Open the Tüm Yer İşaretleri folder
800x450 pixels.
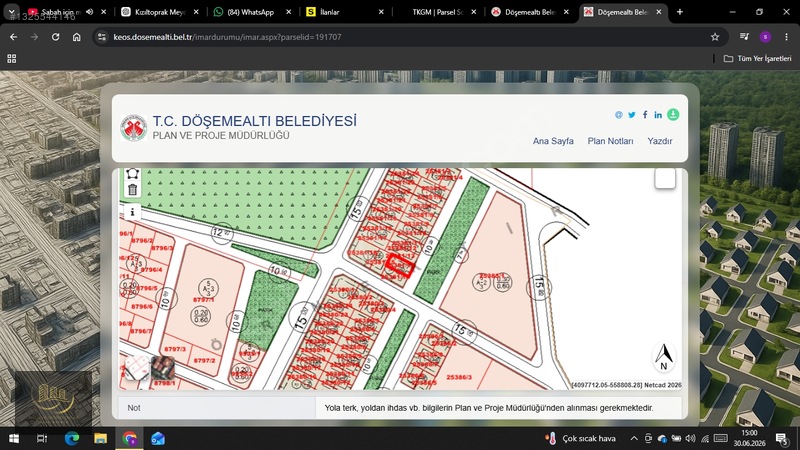click(x=758, y=59)
